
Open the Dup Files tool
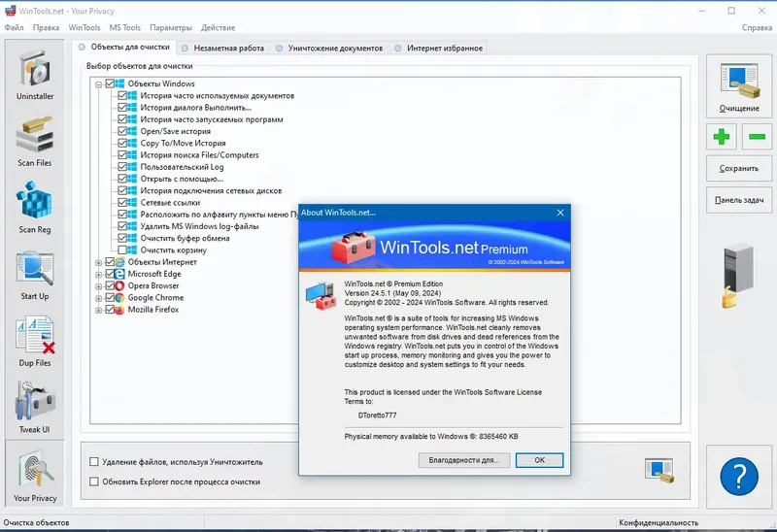tap(35, 342)
